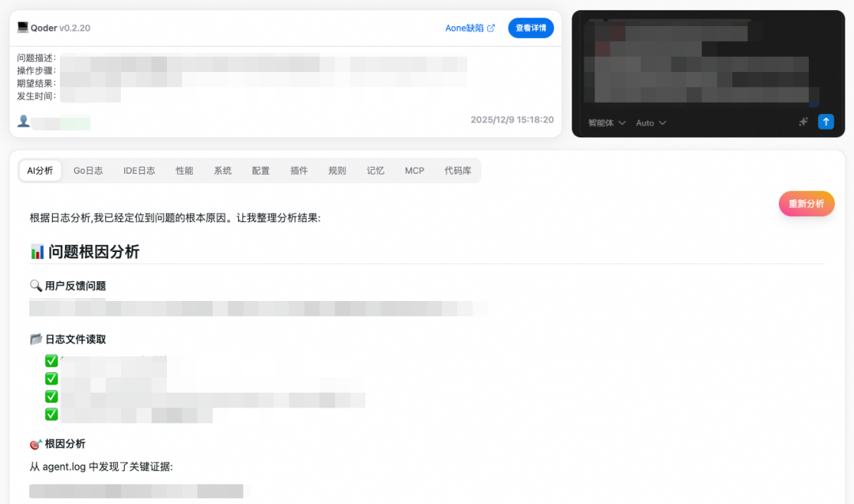Click the magnifier icon before 用户反馈问题
This screenshot has width=854, height=504.
tap(36, 286)
